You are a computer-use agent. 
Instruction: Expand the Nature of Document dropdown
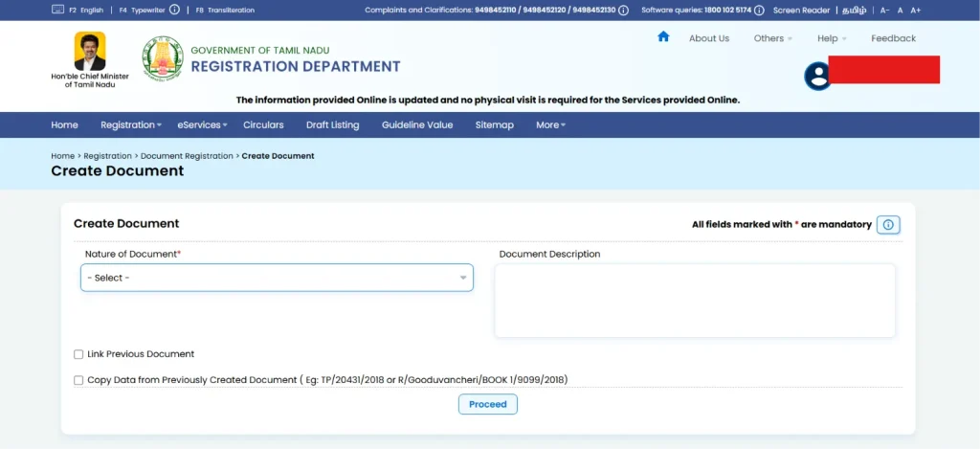tap(277, 278)
